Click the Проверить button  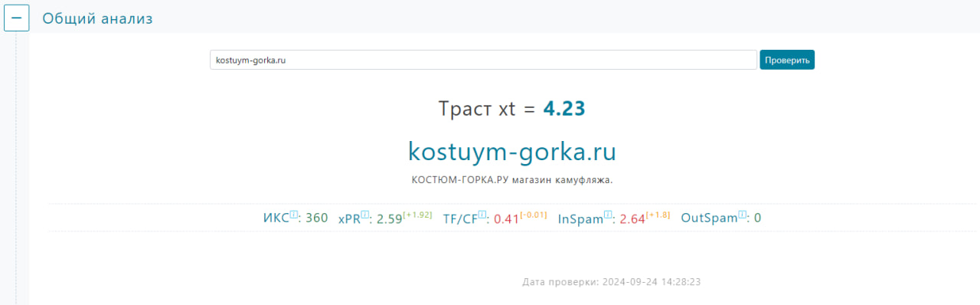pyautogui.click(x=787, y=60)
